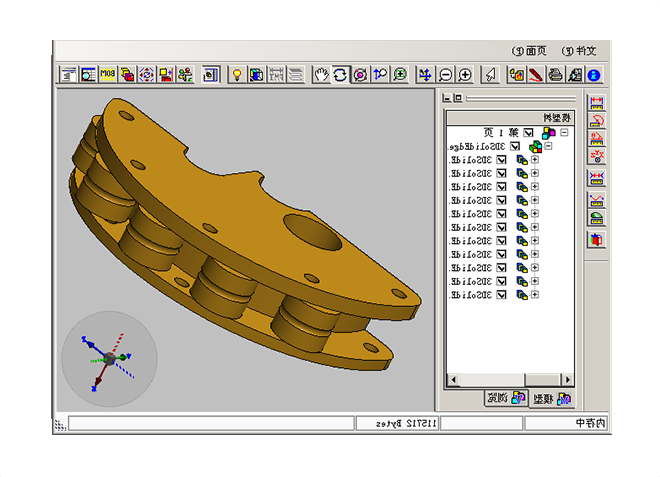Toggle the 3DSolidEdge root checkbox
The image size is (660, 477).
click(516, 146)
